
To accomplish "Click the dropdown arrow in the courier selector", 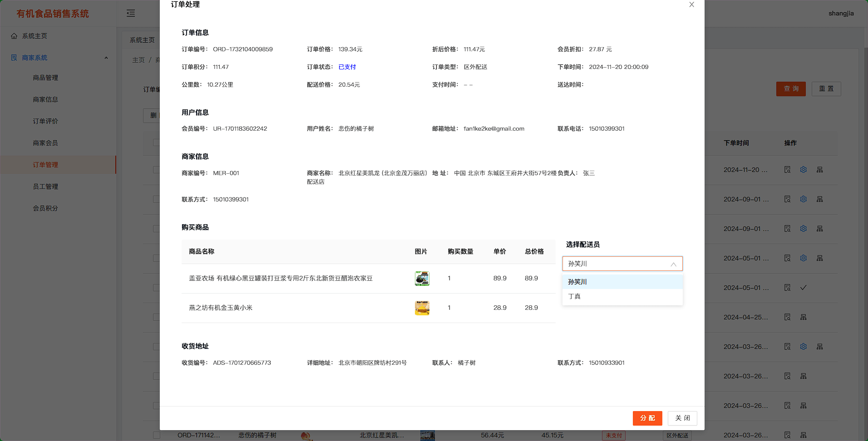I will (x=673, y=264).
